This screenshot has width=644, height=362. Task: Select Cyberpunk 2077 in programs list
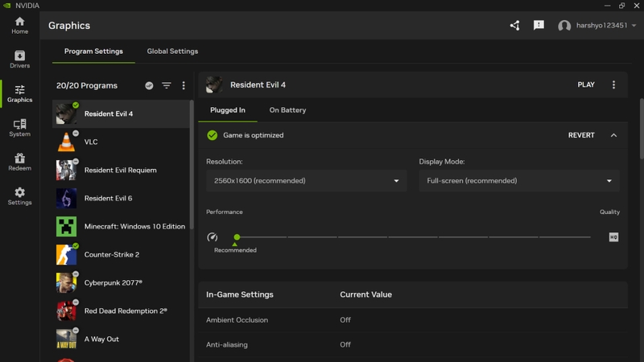[121, 283]
